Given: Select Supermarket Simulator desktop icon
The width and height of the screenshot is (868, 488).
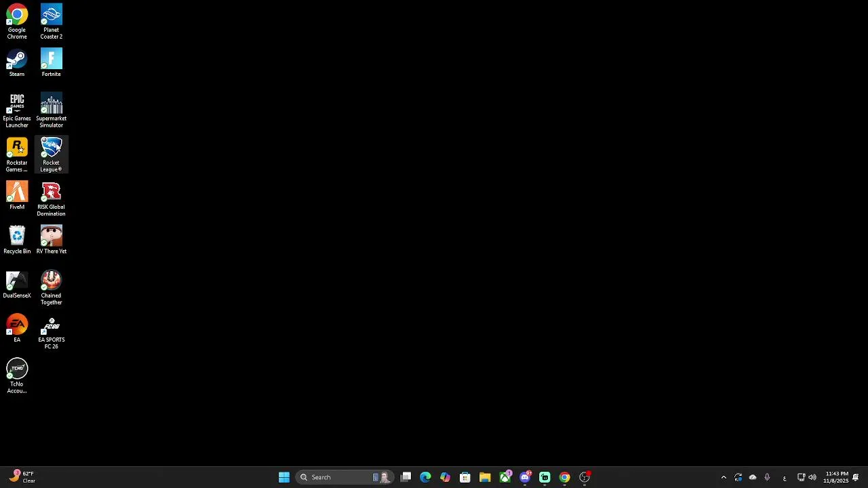Looking at the screenshot, I should [51, 110].
